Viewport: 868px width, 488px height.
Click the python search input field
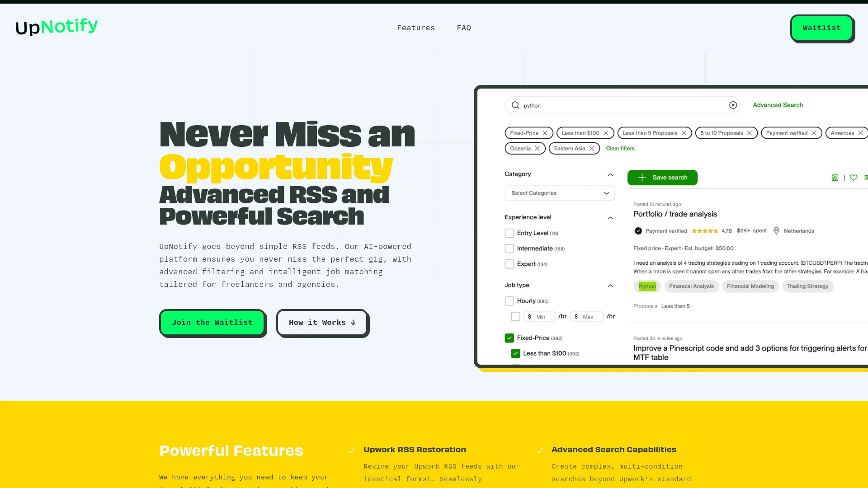click(x=623, y=105)
